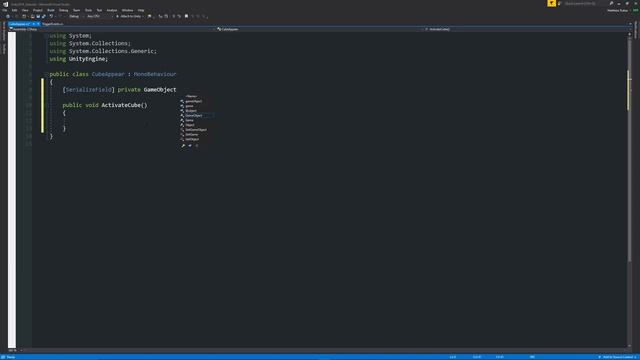This screenshot has width=640, height=360.
Task: Open the Tools menu
Action: [x=88, y=10]
